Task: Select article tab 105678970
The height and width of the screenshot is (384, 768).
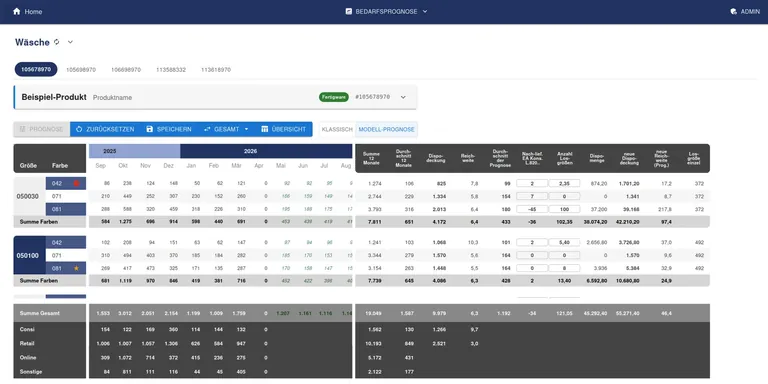Action: pos(36,70)
